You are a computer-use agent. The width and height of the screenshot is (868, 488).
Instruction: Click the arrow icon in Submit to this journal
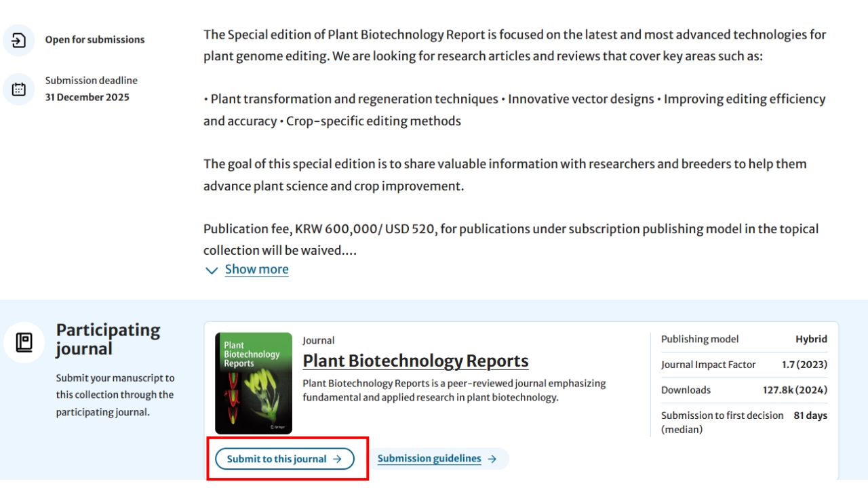tap(337, 459)
